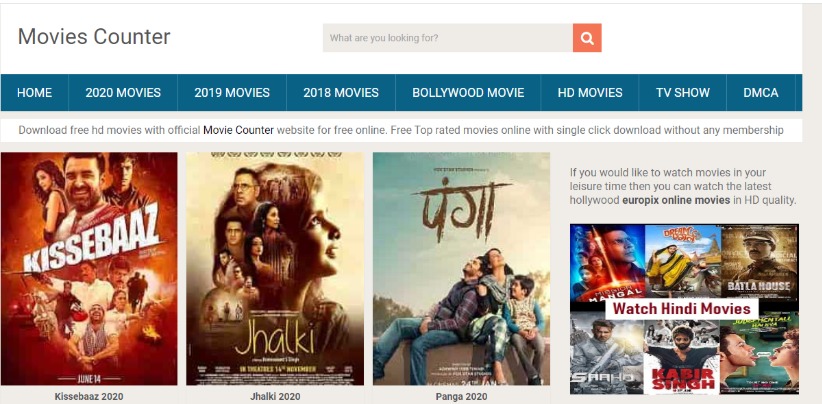Open the HOME menu item
The width and height of the screenshot is (822, 404).
click(x=35, y=93)
